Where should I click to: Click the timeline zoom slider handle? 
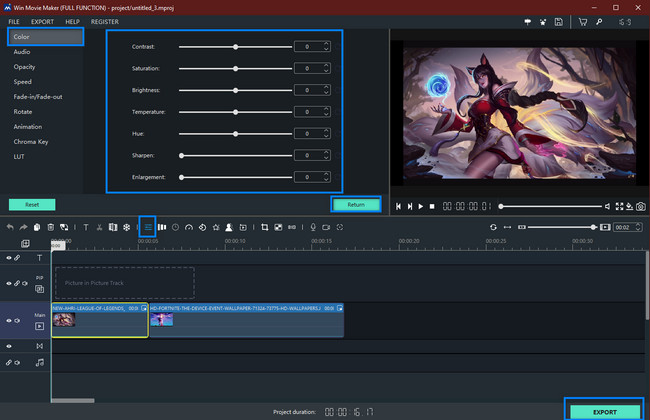(x=593, y=227)
